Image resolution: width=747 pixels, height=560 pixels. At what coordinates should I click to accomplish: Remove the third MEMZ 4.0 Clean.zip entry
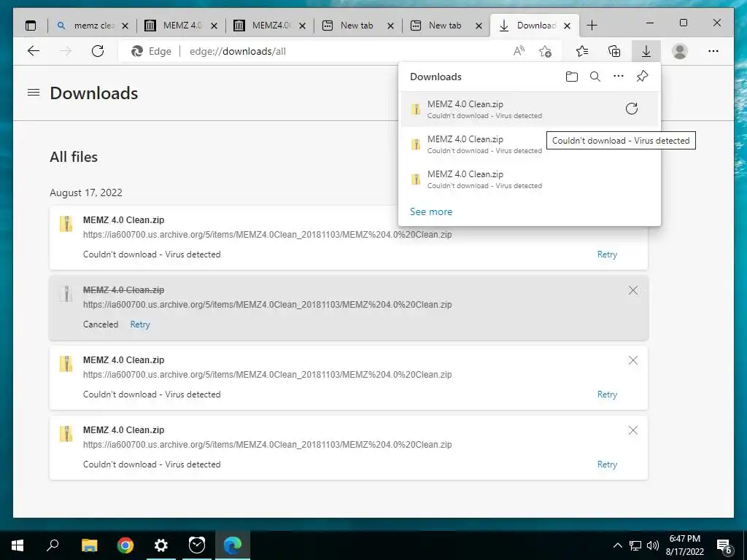click(633, 360)
